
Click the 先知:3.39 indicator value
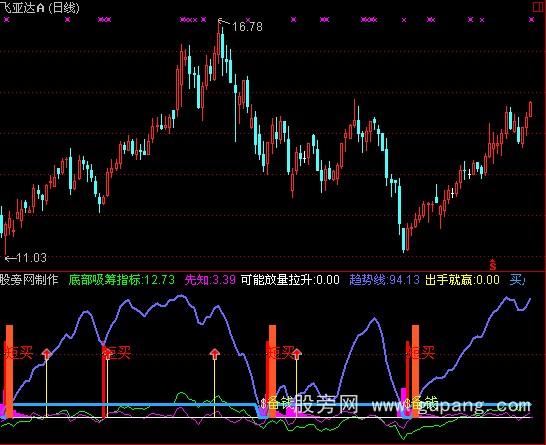tap(210, 280)
